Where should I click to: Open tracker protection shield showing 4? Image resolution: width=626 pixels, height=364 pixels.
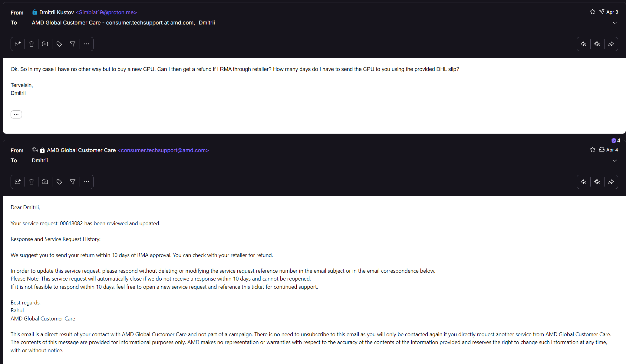pyautogui.click(x=616, y=141)
